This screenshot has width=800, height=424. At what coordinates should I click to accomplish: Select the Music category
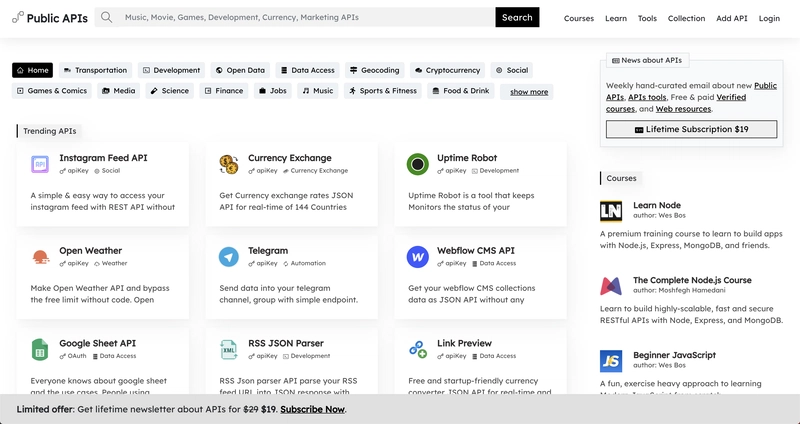point(317,91)
